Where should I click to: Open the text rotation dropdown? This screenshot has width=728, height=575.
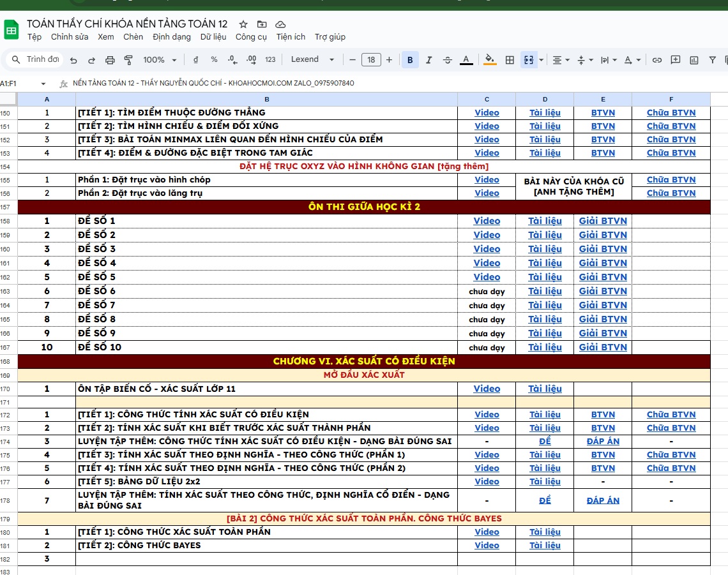(x=632, y=60)
